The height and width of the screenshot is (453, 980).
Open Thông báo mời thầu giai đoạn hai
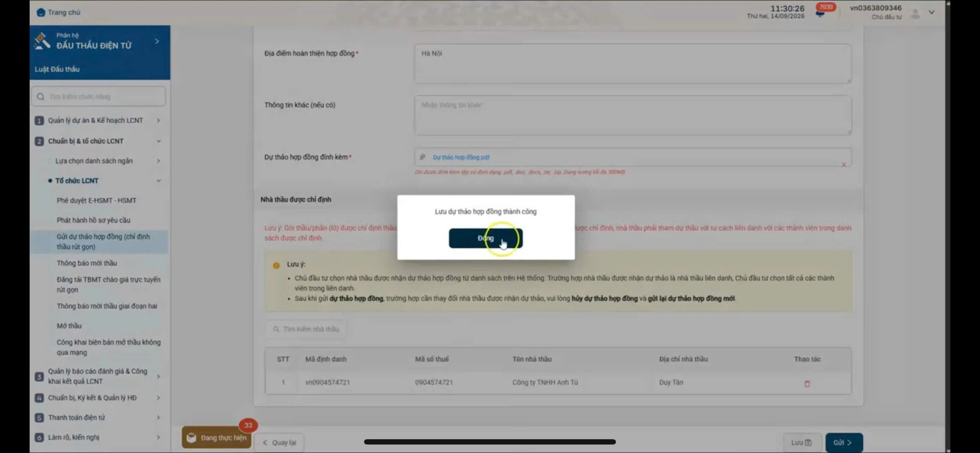pyautogui.click(x=107, y=306)
